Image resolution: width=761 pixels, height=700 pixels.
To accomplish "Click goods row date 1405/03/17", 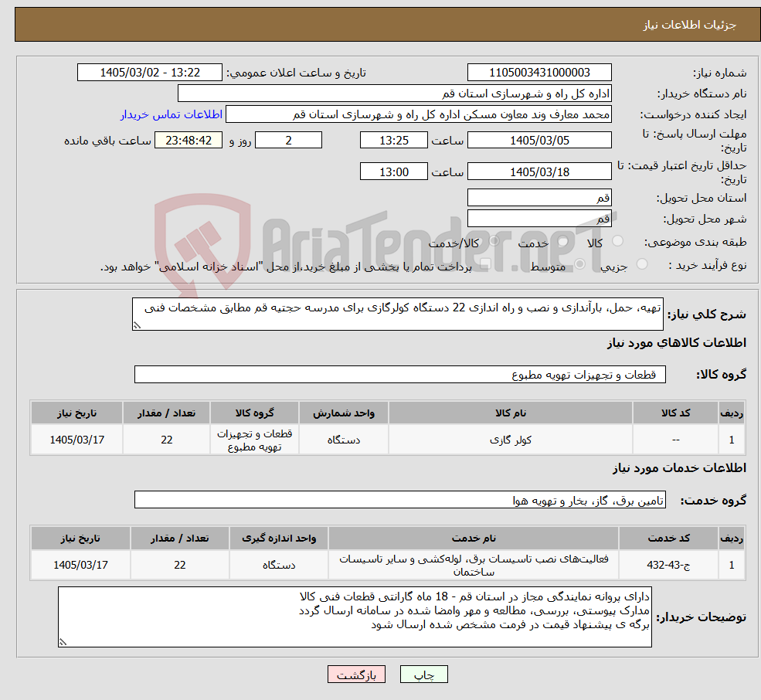I will click(x=76, y=440).
